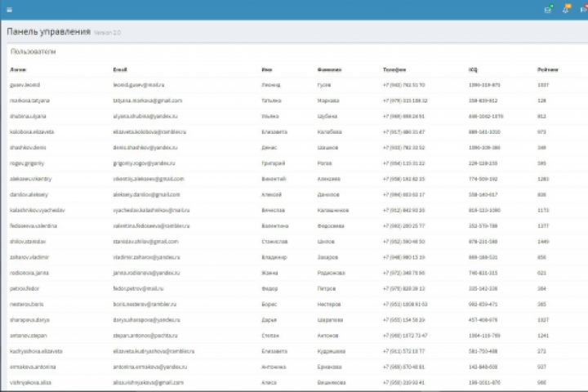The height and width of the screenshot is (392, 588).
Task: Click the Имя column header
Action: [266, 69]
